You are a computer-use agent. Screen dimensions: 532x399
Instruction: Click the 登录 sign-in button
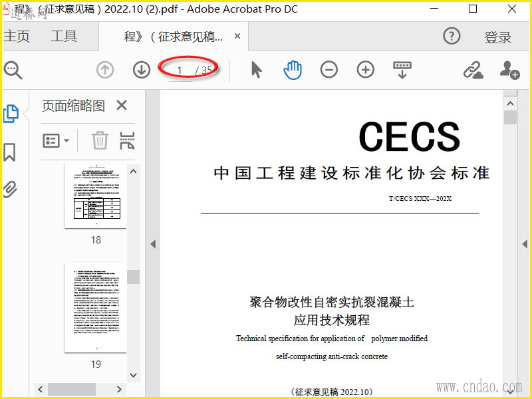[497, 37]
